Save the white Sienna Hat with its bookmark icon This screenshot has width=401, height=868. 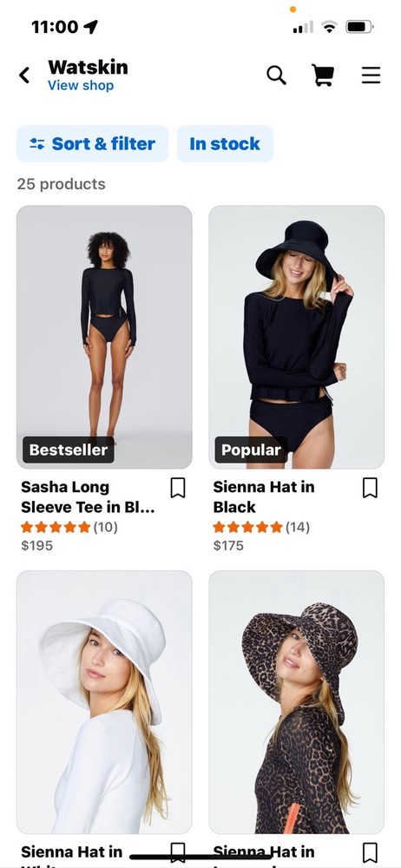pos(177,852)
